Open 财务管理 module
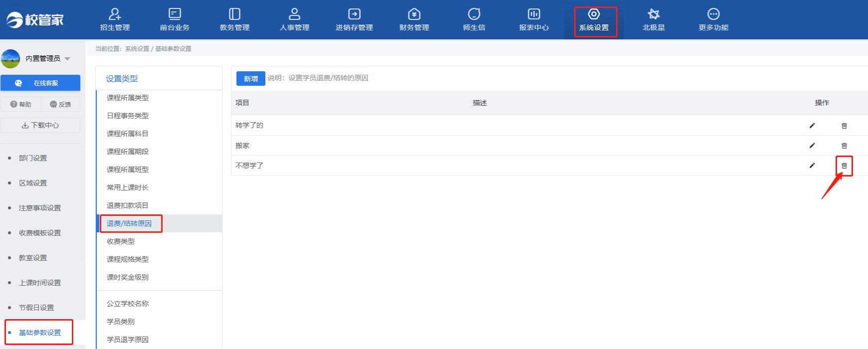Screen dimensions: 868x349 pos(414,20)
